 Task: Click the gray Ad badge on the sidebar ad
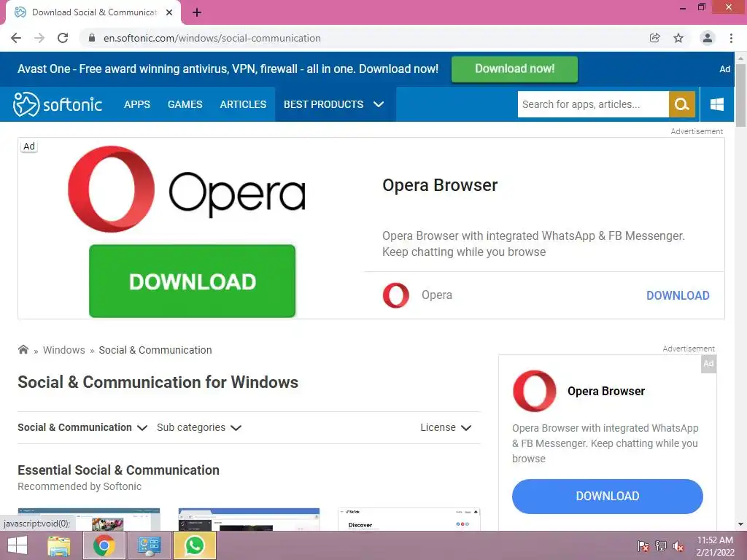(x=708, y=364)
